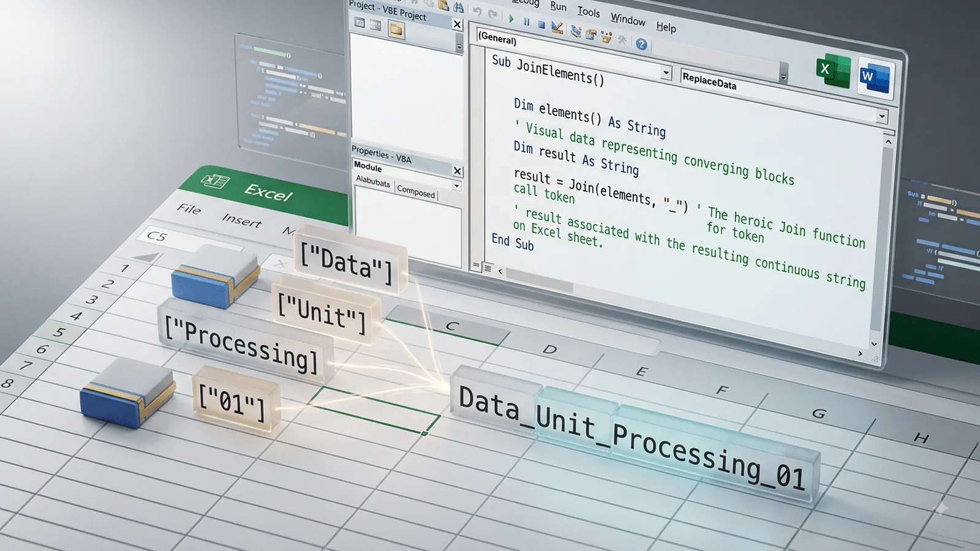Click the Word app icon
This screenshot has height=551, width=980.
(x=875, y=78)
